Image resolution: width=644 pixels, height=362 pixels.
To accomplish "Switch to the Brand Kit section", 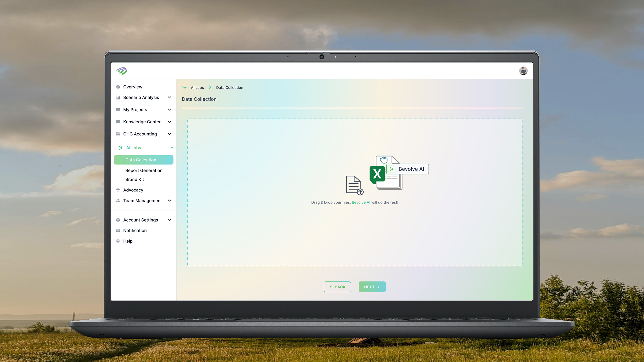I will 135,179.
